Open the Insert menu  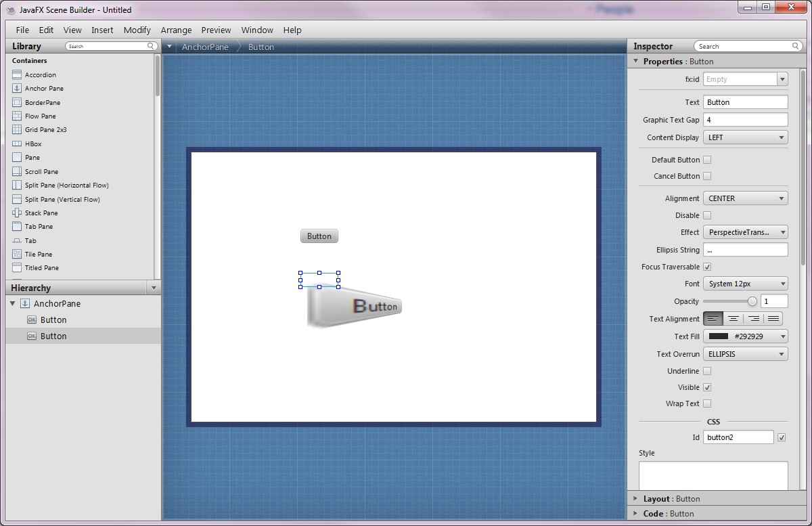point(102,30)
